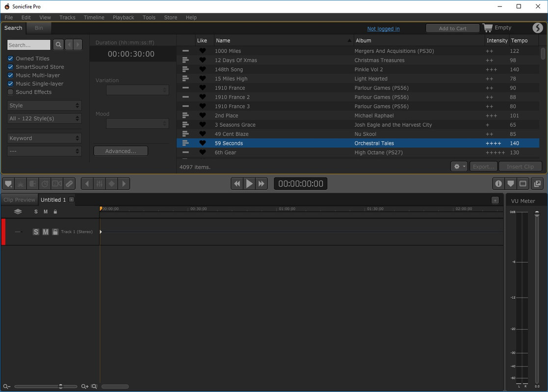Fast-forward with the double-right arrow

coord(261,184)
